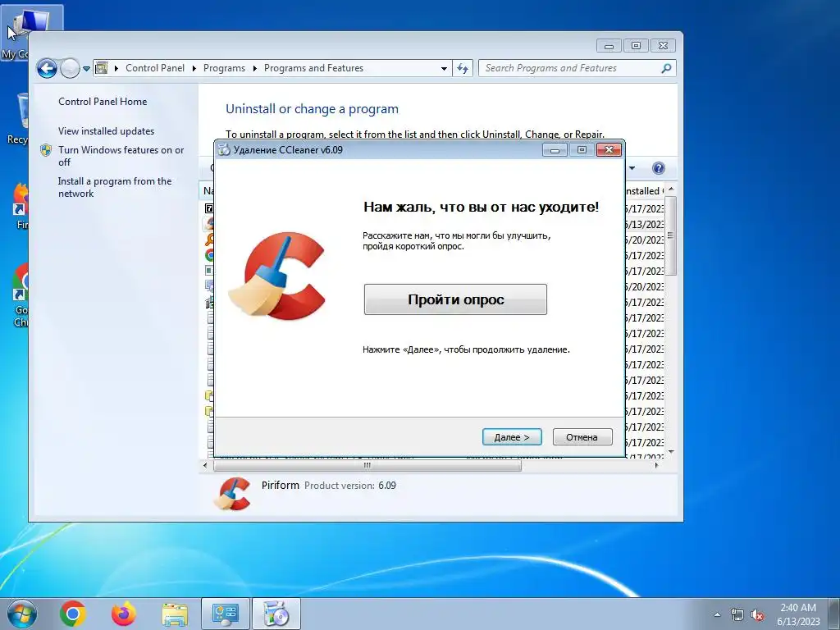Click the vertical scrollbar down arrow
Image resolution: width=840 pixels, height=630 pixels.
click(671, 452)
